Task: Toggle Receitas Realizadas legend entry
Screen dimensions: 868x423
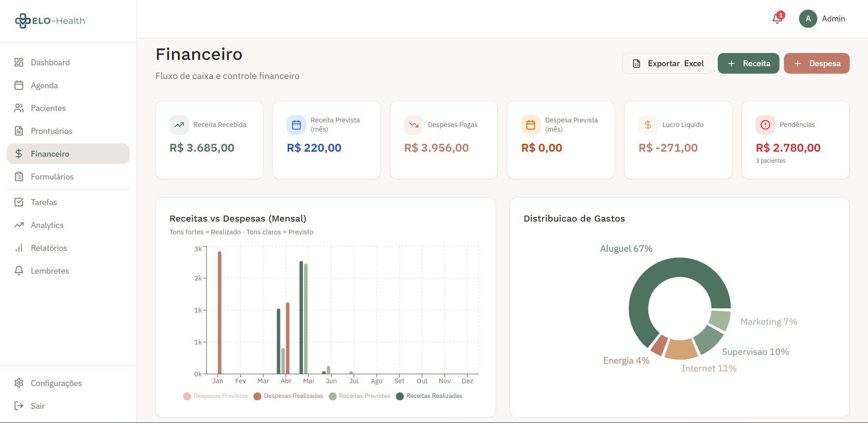Action: (429, 396)
